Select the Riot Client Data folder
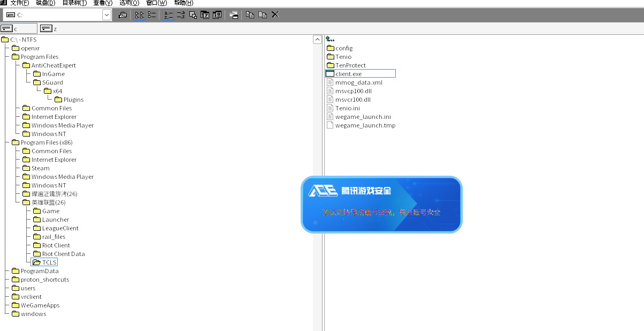644x331 pixels. (59, 254)
